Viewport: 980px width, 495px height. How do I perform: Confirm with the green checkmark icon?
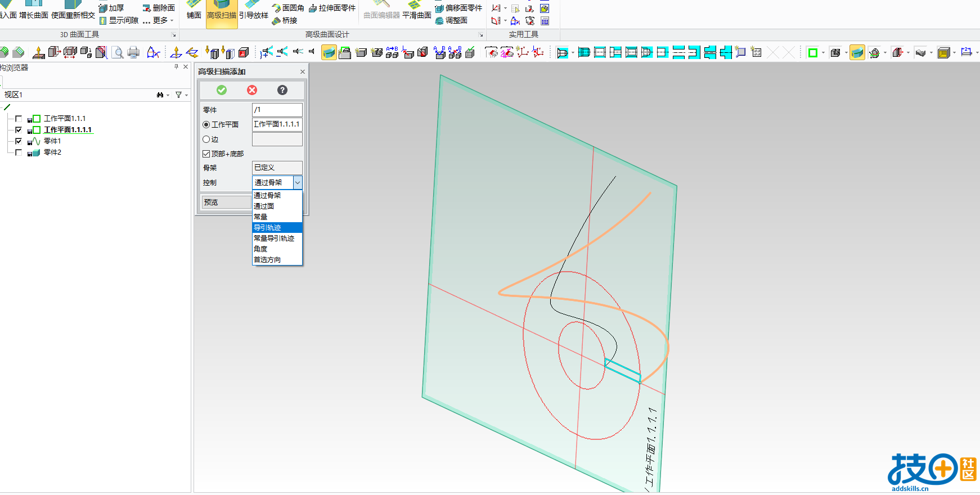222,90
